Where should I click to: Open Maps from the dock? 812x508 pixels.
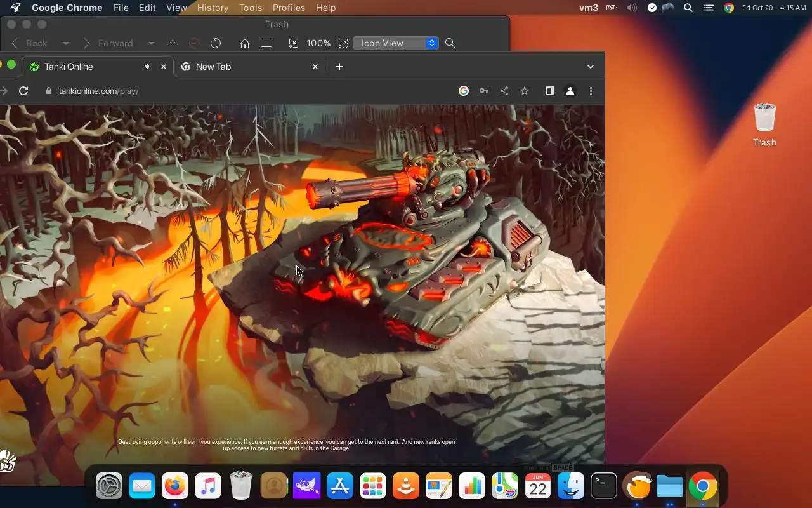click(x=505, y=487)
